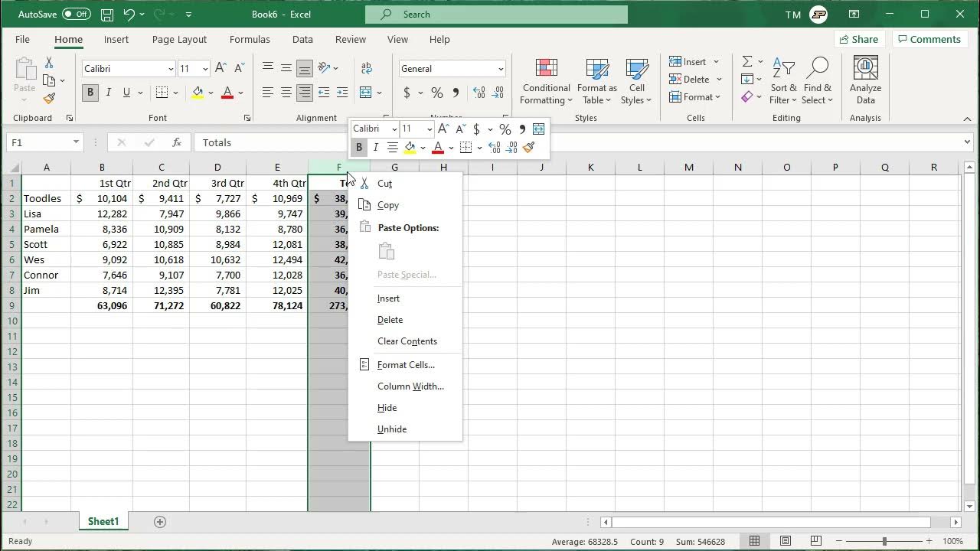The height and width of the screenshot is (551, 980).
Task: Choose Unhide from the context menu
Action: click(405, 429)
